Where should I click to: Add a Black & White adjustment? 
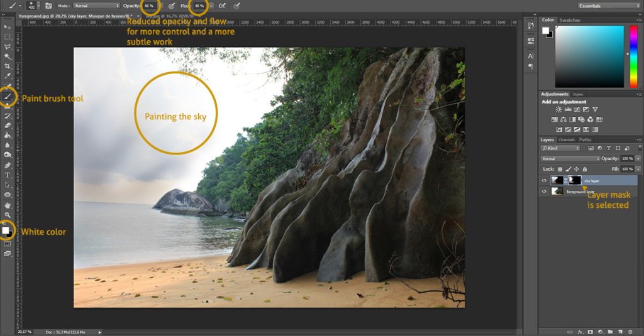(x=572, y=119)
